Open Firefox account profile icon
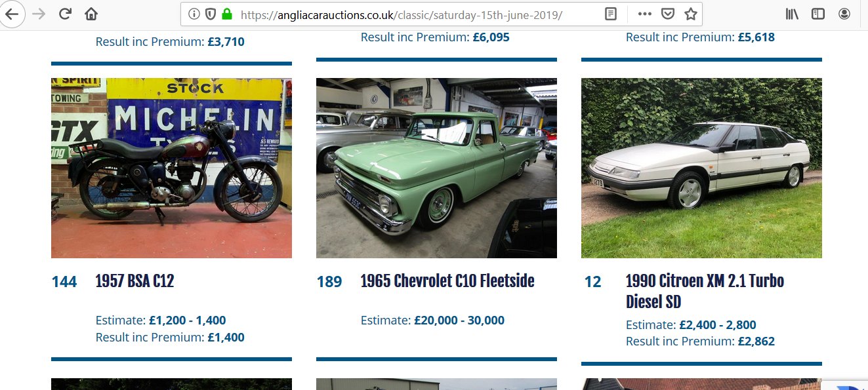The width and height of the screenshot is (868, 390). pos(844,14)
